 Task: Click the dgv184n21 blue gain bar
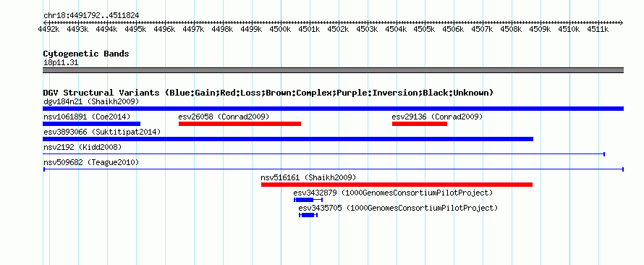(x=333, y=109)
